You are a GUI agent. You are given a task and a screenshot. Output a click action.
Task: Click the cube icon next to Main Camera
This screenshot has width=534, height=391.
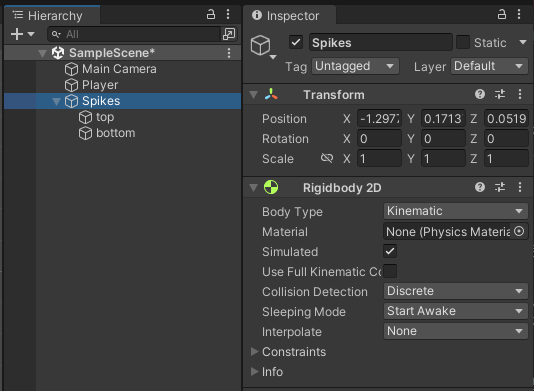click(71, 69)
